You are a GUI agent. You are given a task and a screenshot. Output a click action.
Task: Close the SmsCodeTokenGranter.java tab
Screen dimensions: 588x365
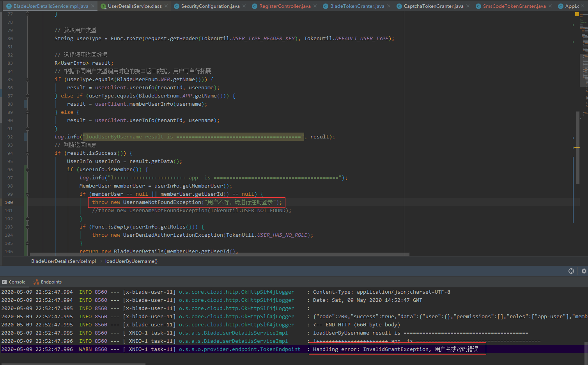coord(550,6)
